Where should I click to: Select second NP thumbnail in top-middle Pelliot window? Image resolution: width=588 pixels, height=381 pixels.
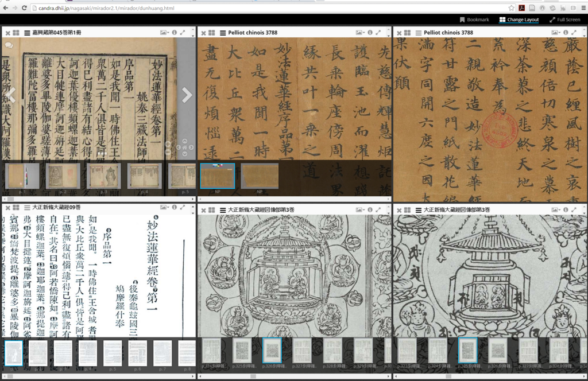[x=260, y=176]
